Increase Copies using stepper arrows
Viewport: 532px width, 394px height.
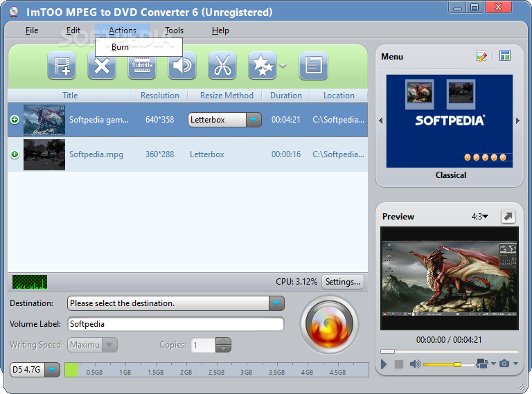coord(223,341)
